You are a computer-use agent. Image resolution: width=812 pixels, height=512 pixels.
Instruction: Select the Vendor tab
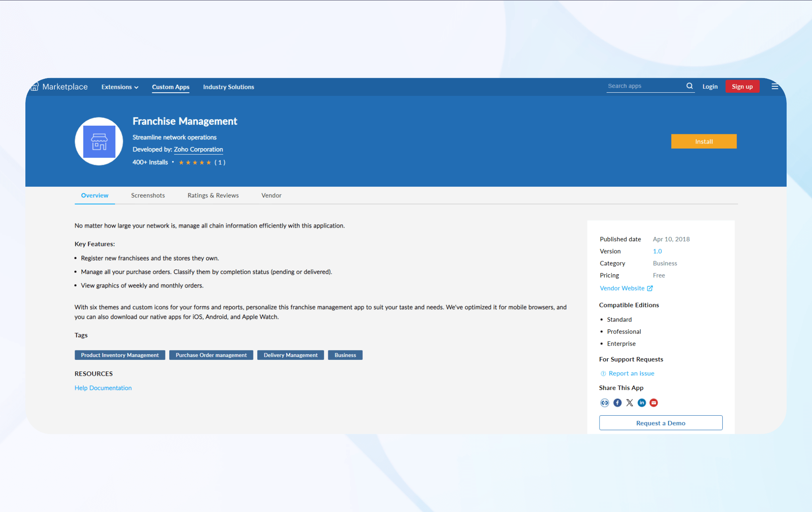pos(271,195)
